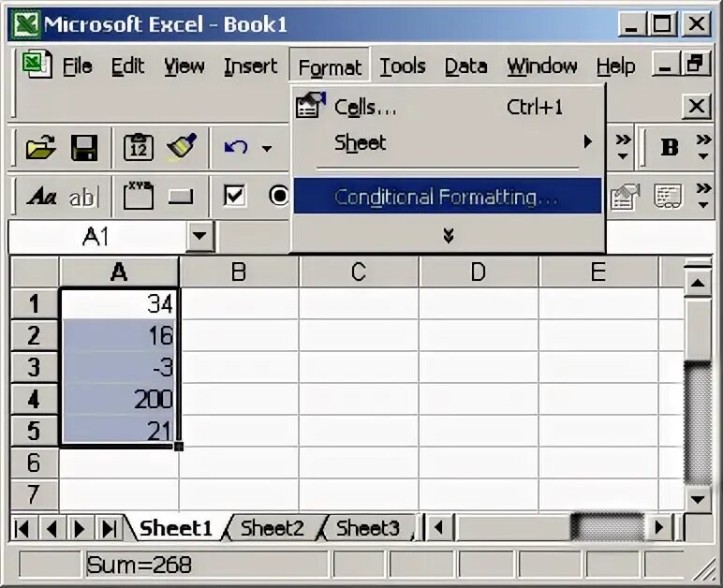Switch to Sheet2 tab
723x588 pixels.
273,528
